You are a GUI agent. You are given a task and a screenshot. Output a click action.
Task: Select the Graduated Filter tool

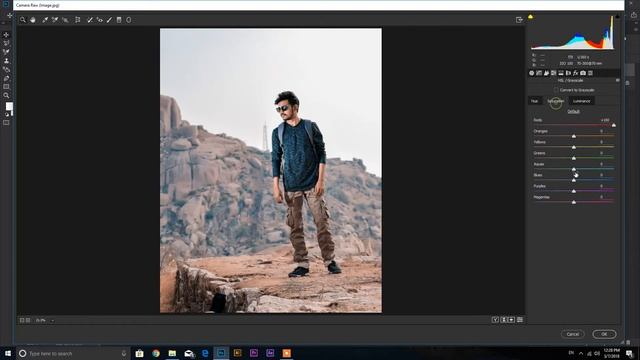click(x=119, y=20)
